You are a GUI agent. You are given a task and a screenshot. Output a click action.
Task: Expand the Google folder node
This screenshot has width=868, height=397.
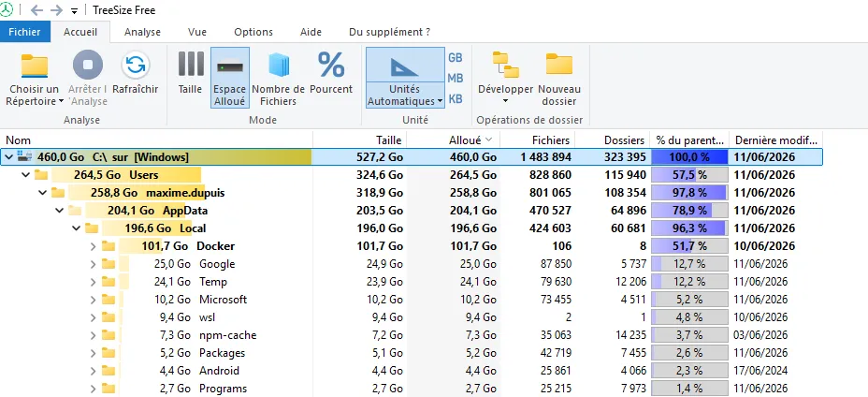(x=93, y=264)
